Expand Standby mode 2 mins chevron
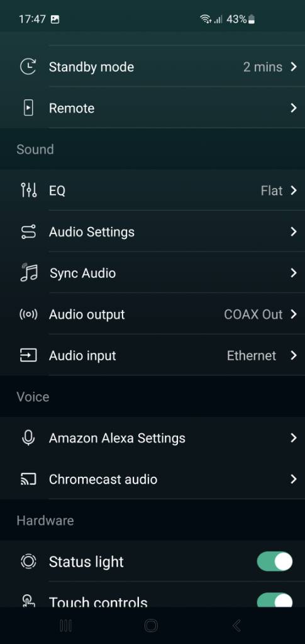 point(294,67)
